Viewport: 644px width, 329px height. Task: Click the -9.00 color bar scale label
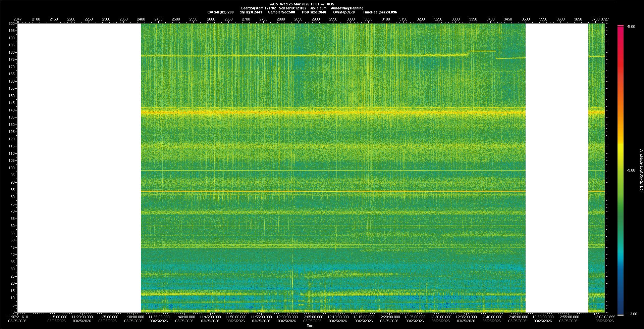631,171
